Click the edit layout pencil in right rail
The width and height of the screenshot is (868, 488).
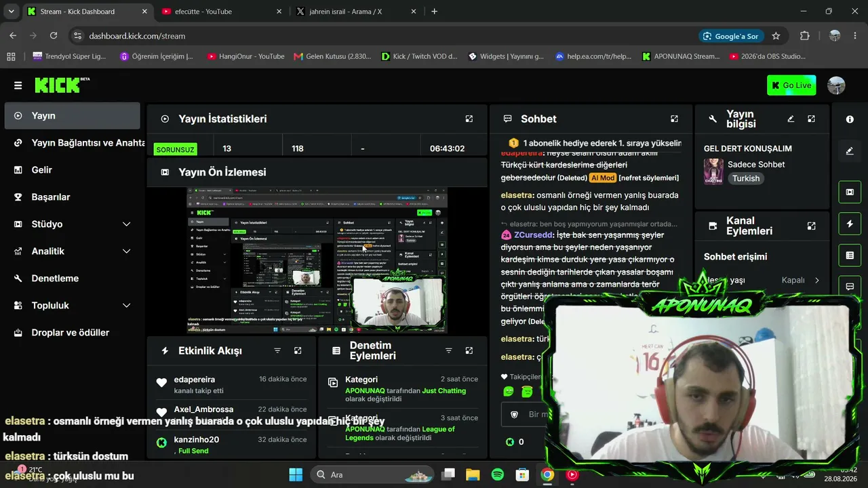pyautogui.click(x=850, y=151)
